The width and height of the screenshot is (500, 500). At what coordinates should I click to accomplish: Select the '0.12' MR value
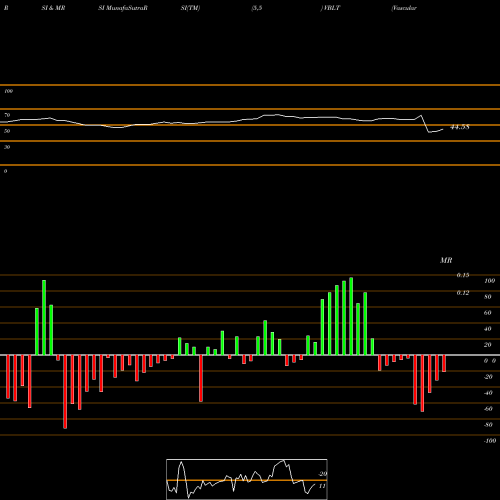pyautogui.click(x=463, y=293)
